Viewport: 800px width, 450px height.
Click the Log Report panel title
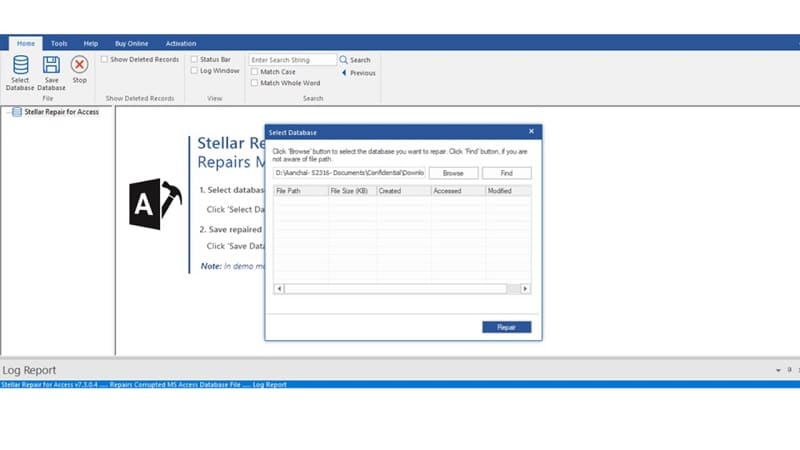point(29,370)
